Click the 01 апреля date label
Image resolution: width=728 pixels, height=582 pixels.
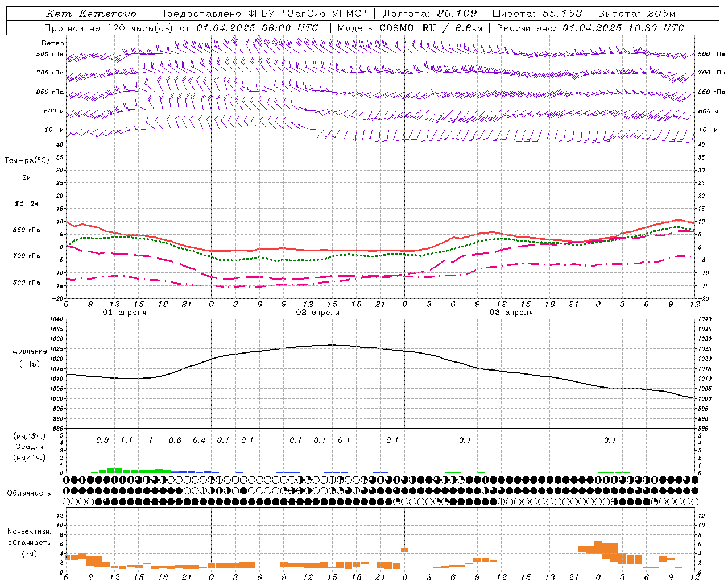(x=125, y=313)
